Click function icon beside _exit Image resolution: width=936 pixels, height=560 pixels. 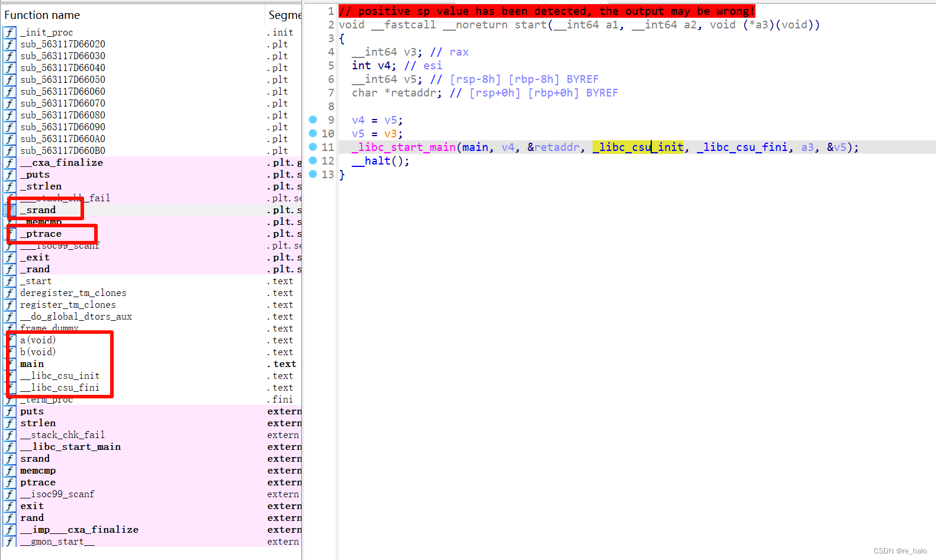coord(9,258)
